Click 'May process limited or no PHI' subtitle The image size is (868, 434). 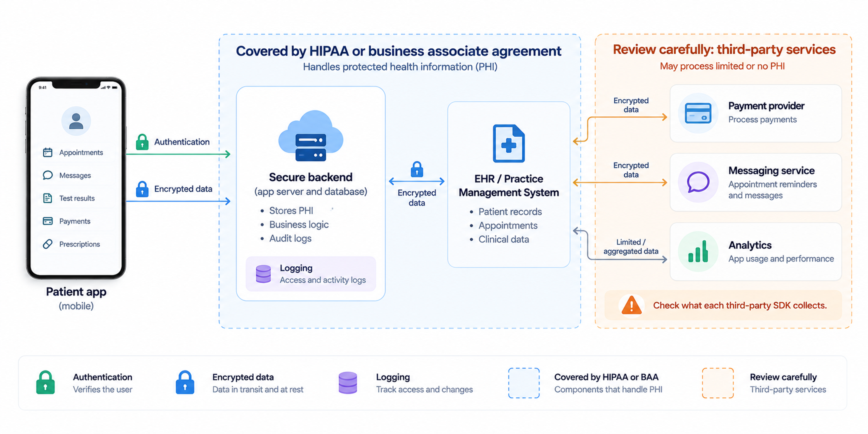point(722,66)
